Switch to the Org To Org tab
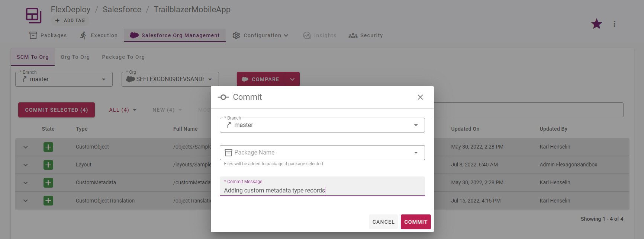This screenshot has height=239, width=644. [x=75, y=57]
